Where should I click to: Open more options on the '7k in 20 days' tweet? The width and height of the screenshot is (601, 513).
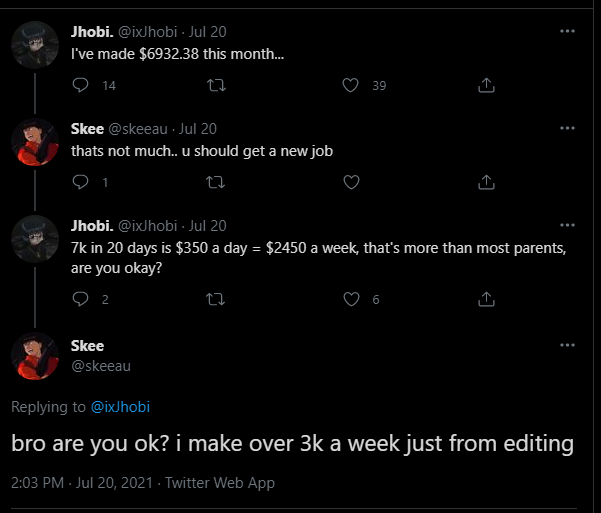pyautogui.click(x=568, y=225)
